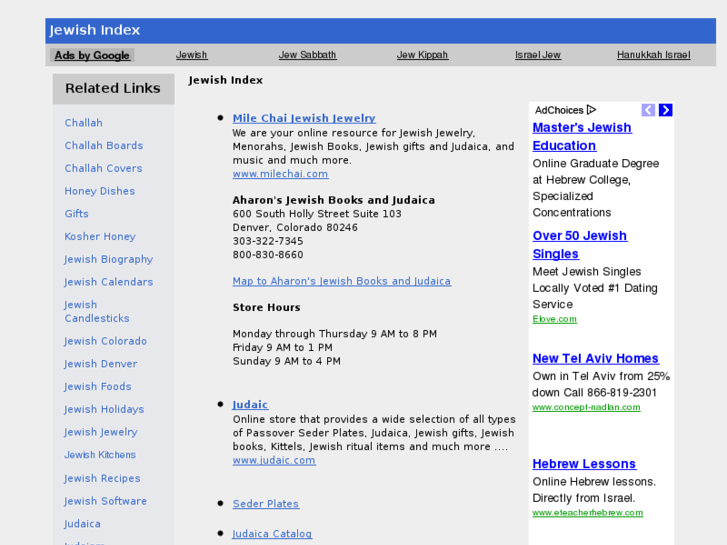The height and width of the screenshot is (545, 727).
Task: Visit www.judaic.com link
Action: (274, 461)
